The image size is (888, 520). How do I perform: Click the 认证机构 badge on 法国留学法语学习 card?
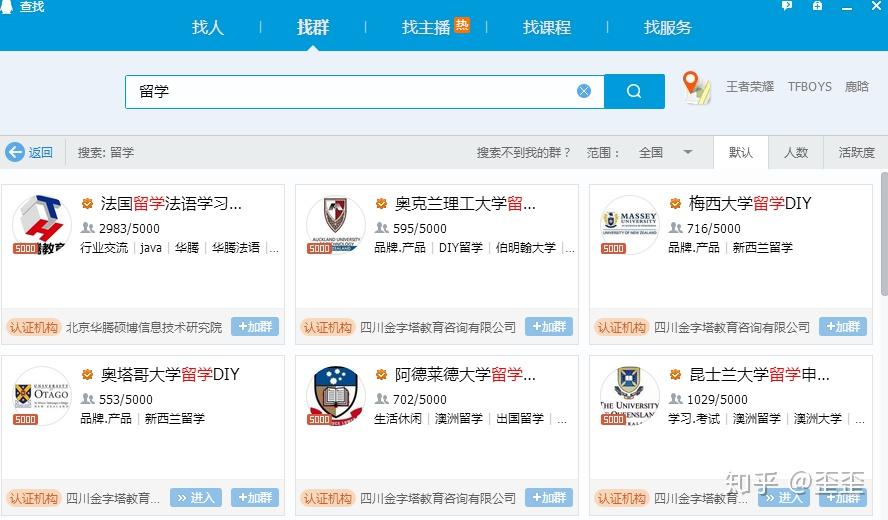(x=34, y=327)
